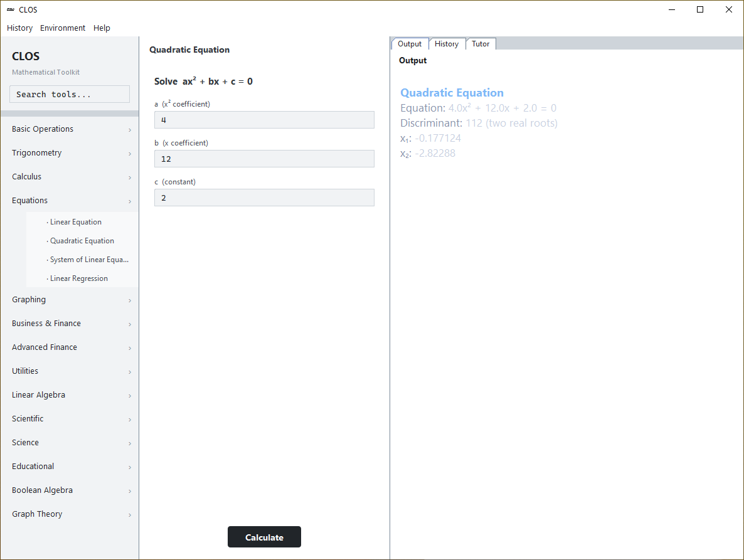Expand the Basic Operations category

pyautogui.click(x=70, y=129)
